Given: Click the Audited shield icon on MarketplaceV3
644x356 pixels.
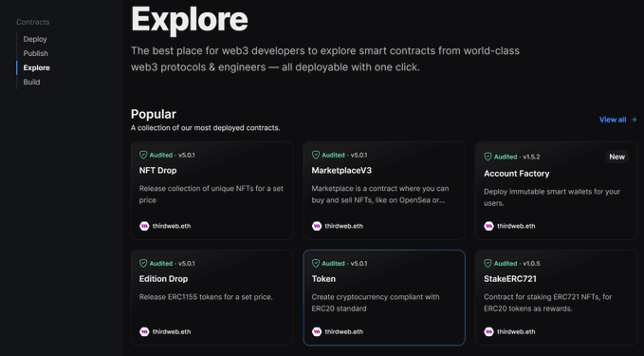Looking at the screenshot, I should [316, 155].
